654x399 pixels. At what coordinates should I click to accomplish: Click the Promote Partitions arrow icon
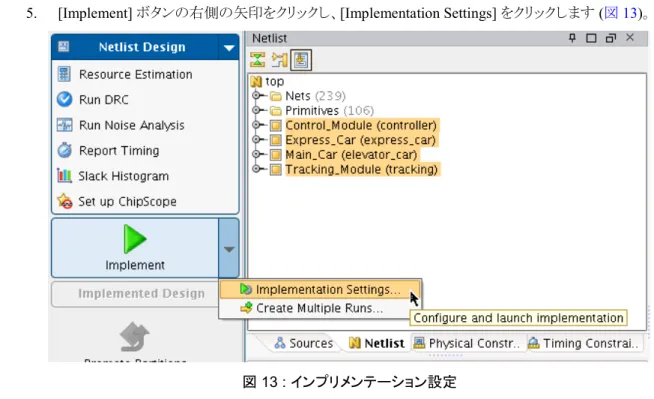tap(134, 337)
